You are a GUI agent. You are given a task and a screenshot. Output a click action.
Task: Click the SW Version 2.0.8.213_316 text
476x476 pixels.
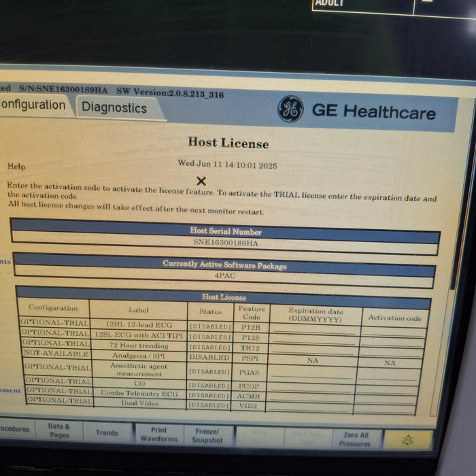[170, 93]
